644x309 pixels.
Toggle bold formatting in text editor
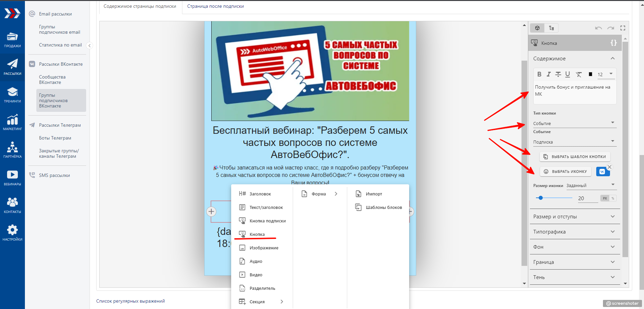pyautogui.click(x=539, y=74)
